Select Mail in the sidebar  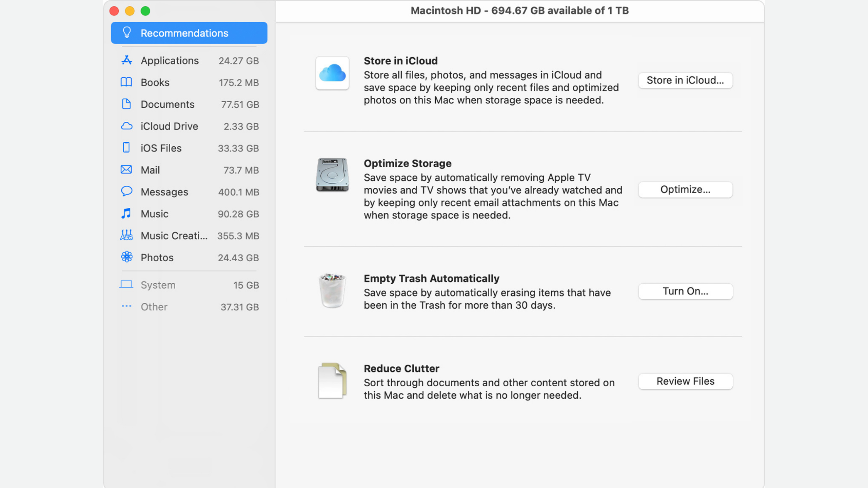pos(189,170)
